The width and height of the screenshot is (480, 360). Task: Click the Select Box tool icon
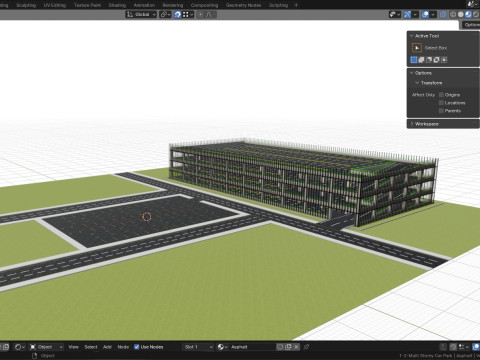(417, 48)
